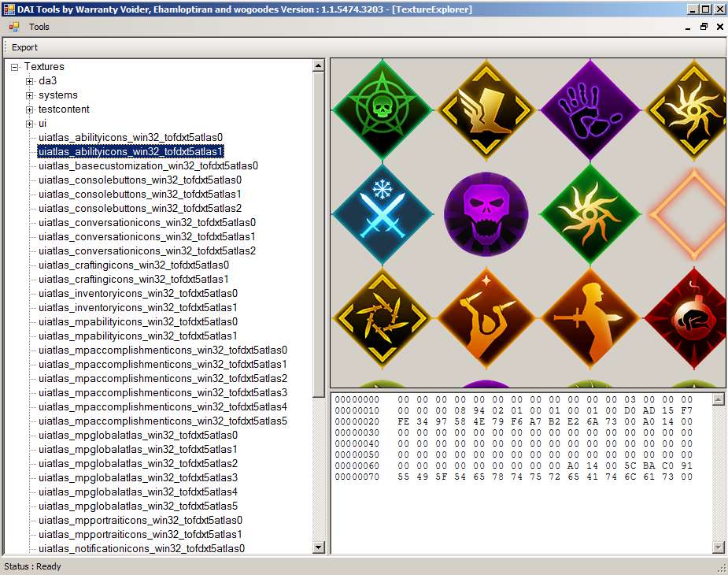Screen dimensions: 728x575
Task: Click the hex view scroll up arrow
Action: 719,399
